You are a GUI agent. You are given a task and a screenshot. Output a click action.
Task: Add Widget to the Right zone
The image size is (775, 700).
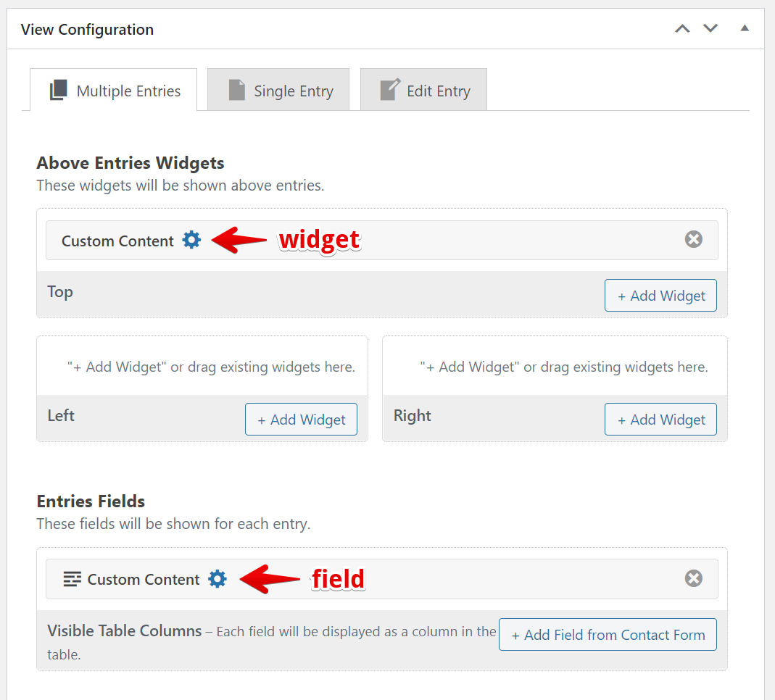pyautogui.click(x=660, y=420)
